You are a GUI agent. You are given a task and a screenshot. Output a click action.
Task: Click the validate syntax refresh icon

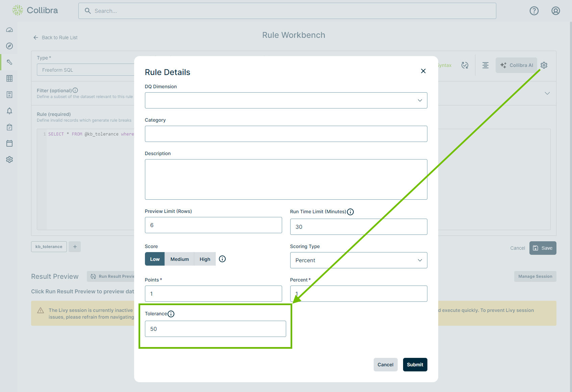point(465,65)
